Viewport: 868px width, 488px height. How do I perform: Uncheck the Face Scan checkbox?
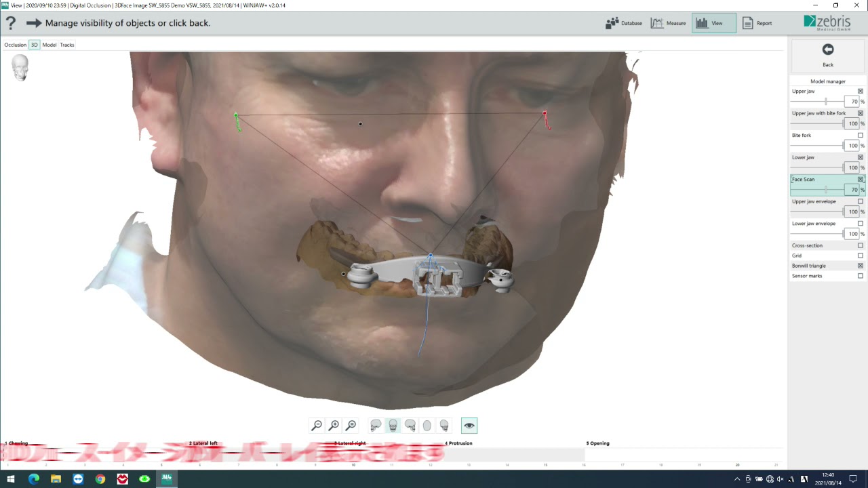861,179
